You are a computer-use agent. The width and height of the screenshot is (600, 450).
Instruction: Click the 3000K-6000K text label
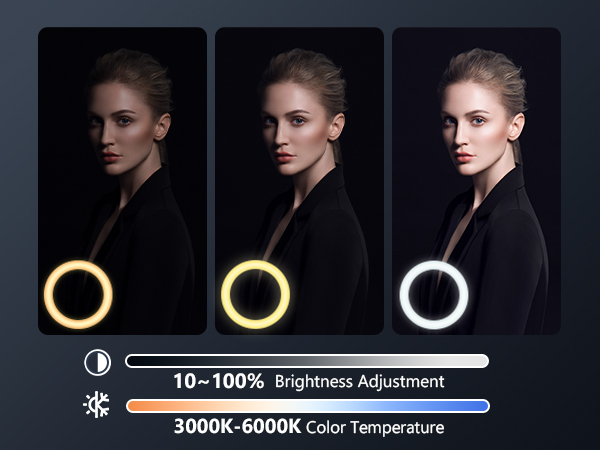237,426
